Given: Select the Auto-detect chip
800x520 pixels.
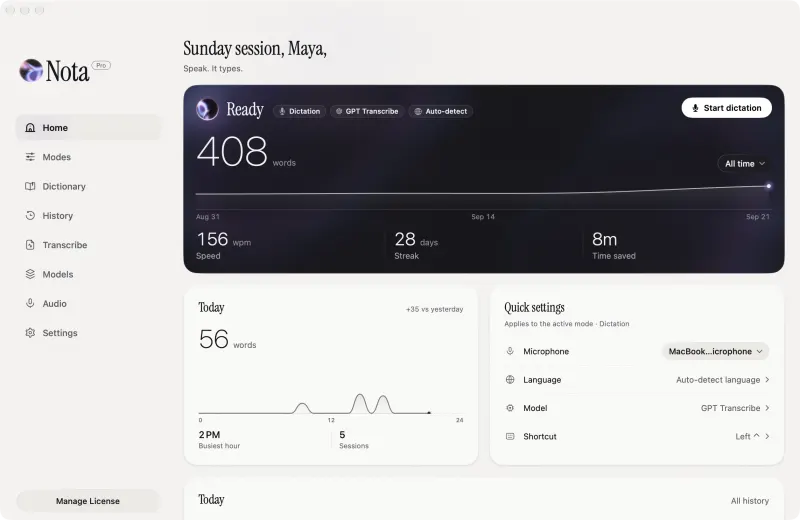Looking at the screenshot, I should click(x=441, y=111).
